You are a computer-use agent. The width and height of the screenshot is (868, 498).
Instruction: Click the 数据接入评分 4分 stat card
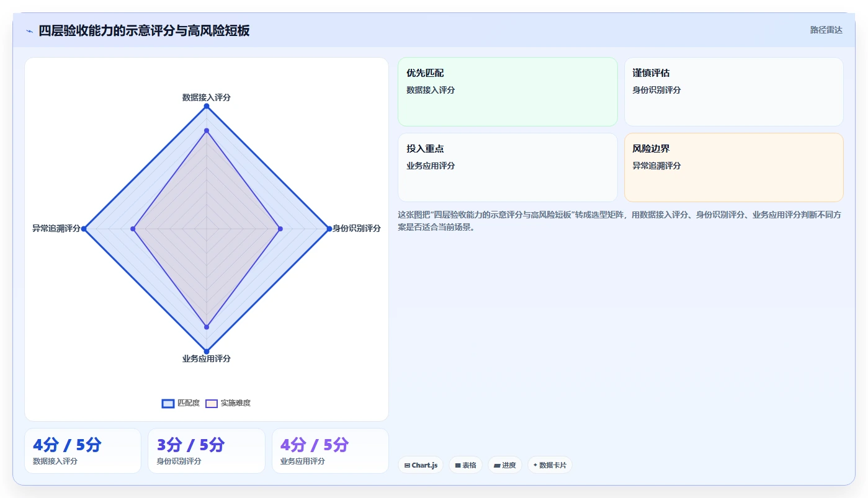(x=83, y=451)
